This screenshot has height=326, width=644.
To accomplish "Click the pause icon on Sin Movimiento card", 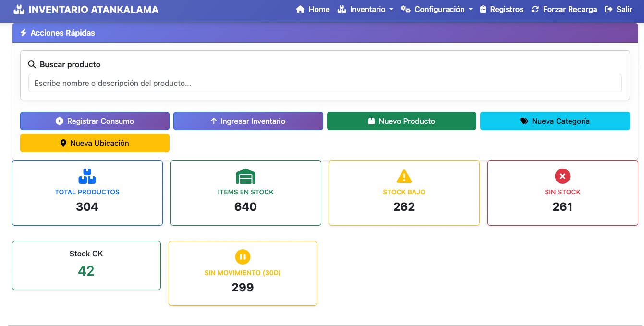I will [x=243, y=257].
